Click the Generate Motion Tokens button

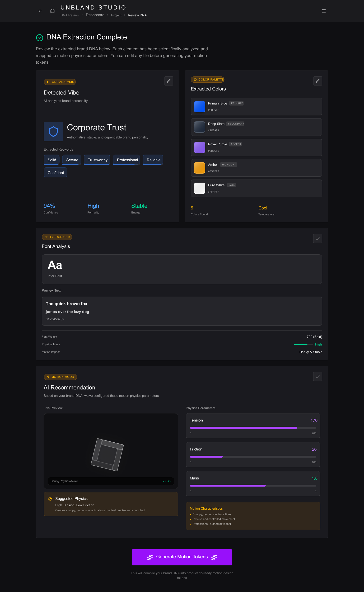tap(182, 557)
